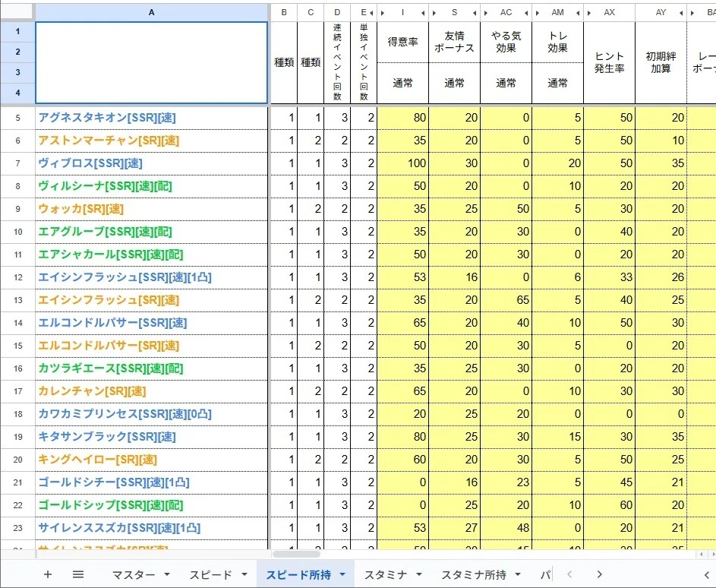716x588 pixels.
Task: Click the 連続イベント回数 header cell
Action: pos(337,62)
